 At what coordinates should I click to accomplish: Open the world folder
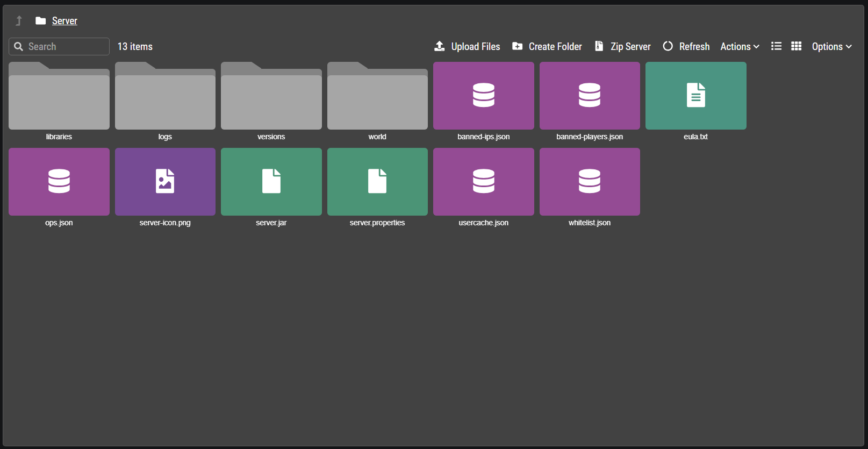(377, 96)
